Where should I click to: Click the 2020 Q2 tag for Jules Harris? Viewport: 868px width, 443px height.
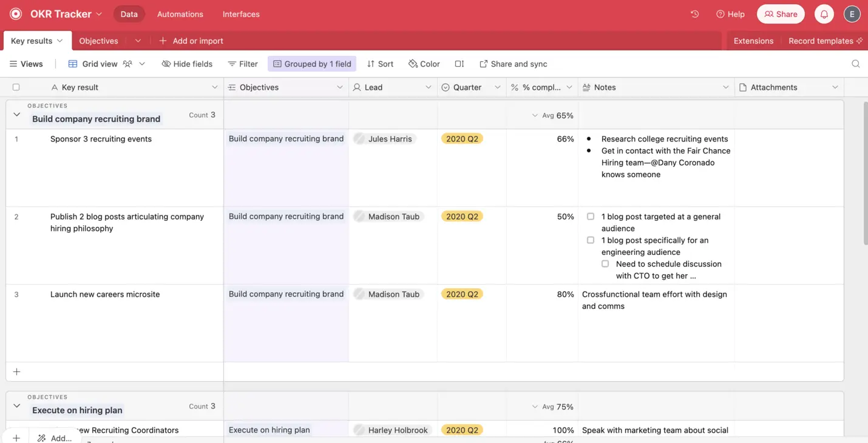(x=462, y=139)
